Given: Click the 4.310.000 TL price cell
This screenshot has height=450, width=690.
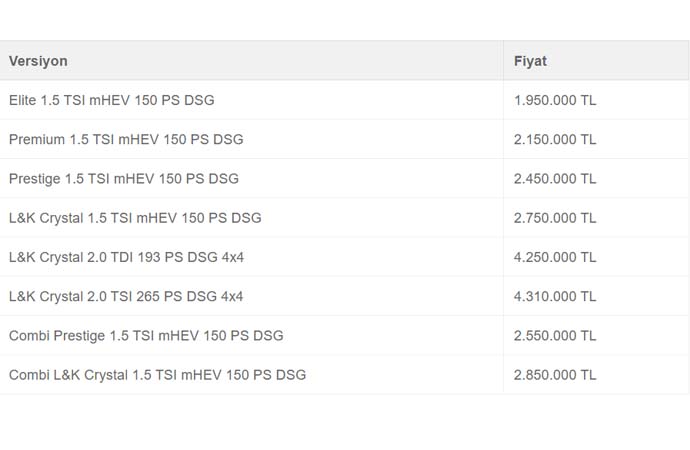Looking at the screenshot, I should click(596, 296).
